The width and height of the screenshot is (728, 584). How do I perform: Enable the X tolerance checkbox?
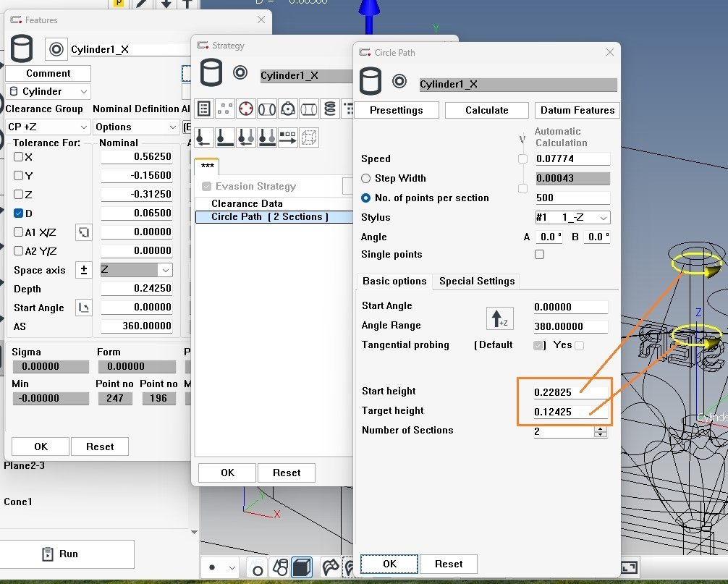pos(19,157)
